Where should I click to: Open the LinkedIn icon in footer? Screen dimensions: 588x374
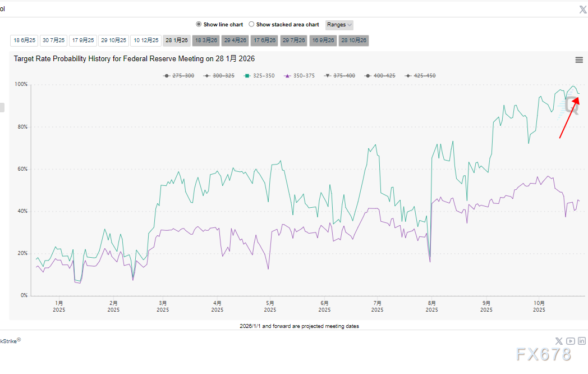(x=582, y=341)
